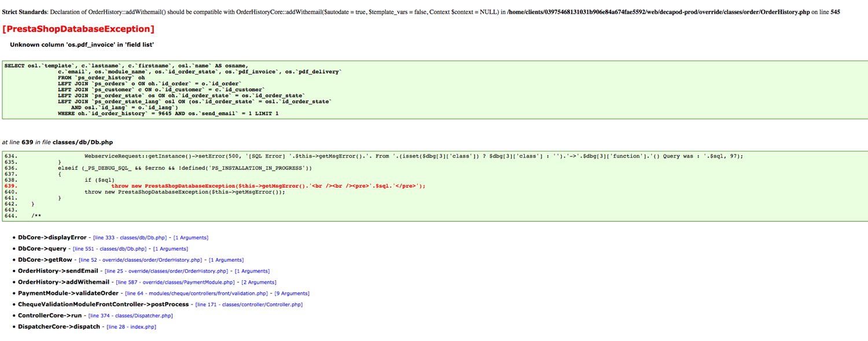This screenshot has width=868, height=341.
Task: Click the 'at line 639 in file classes/db/Db.php' caption
Action: [x=57, y=142]
